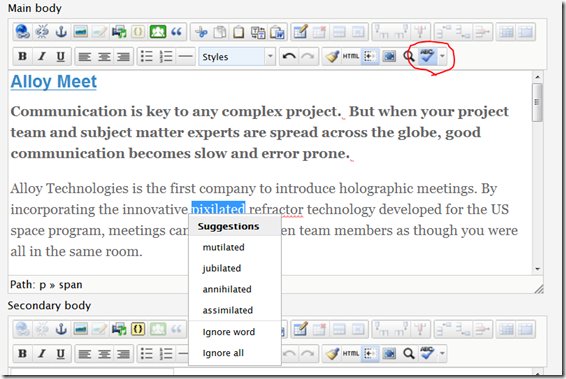566x379 pixels.
Task: Insert an anchor in Main body editor
Action: (x=61, y=32)
